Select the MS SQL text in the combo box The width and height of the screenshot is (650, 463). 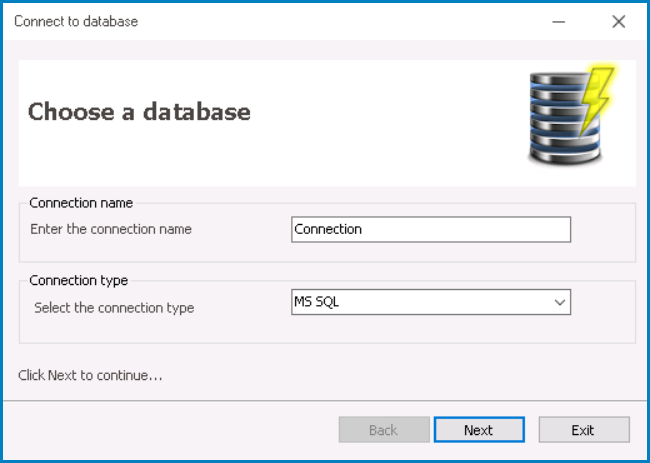click(313, 302)
